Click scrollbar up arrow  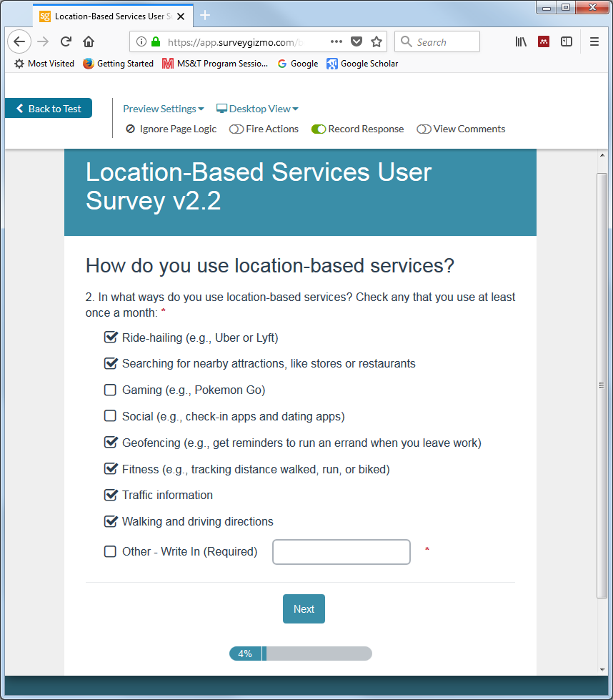click(602, 155)
